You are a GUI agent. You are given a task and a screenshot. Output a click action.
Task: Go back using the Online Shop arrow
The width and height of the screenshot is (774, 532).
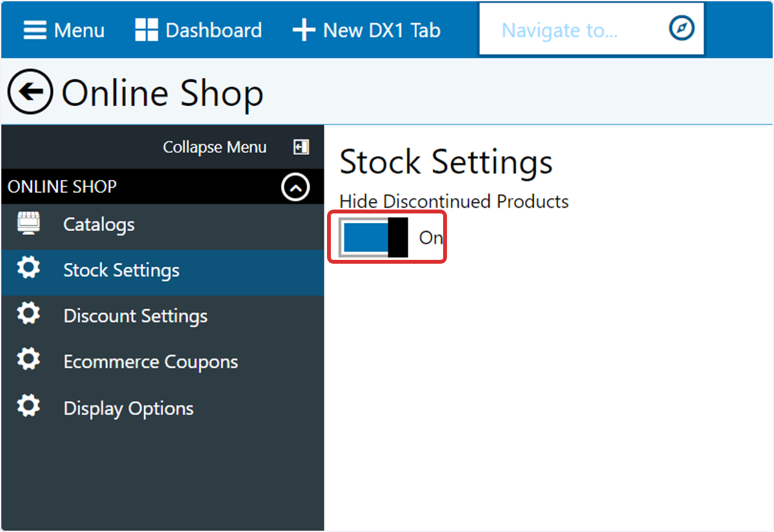pos(30,92)
